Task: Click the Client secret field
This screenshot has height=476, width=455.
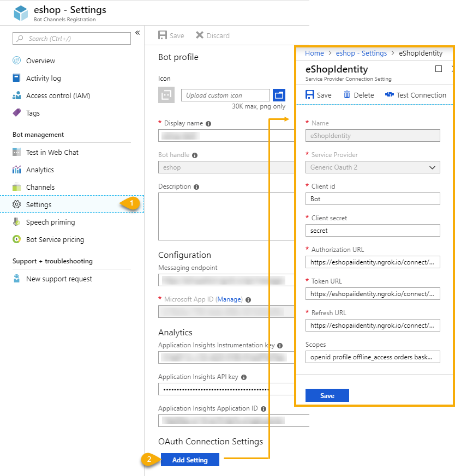Action: [373, 231]
